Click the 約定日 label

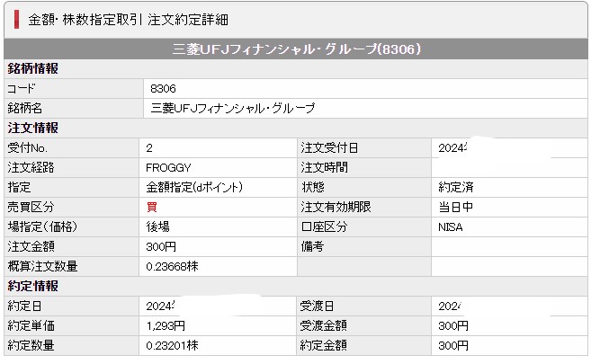[25, 306]
